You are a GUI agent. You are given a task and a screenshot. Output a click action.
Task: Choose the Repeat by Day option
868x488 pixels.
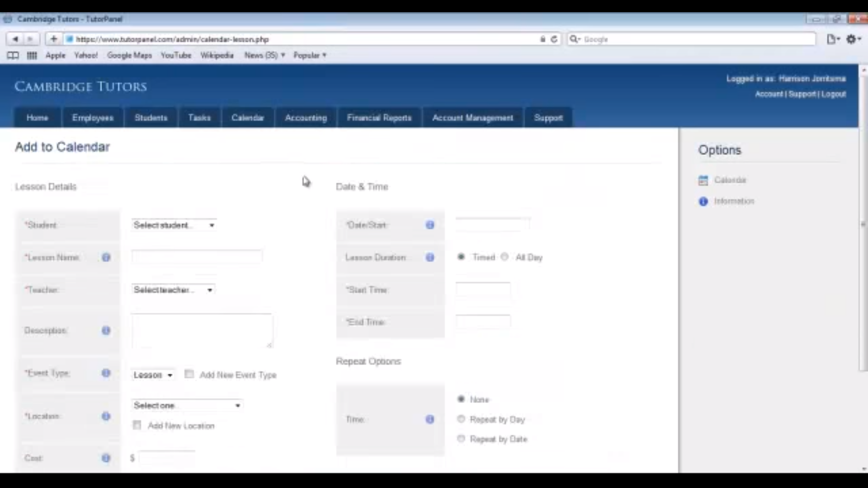click(461, 419)
